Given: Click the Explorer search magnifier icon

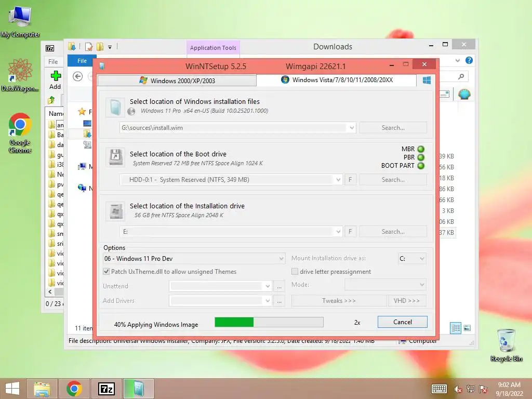Looking at the screenshot, I should click(x=461, y=77).
